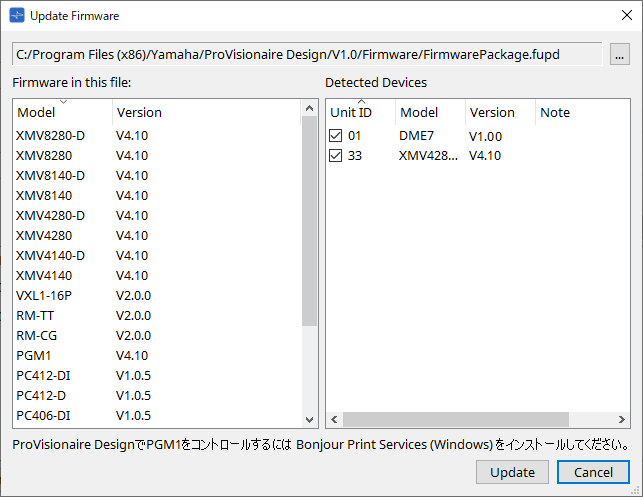Select the PC406-DI firmware row
Image resolution: width=643 pixels, height=497 pixels.
(157, 415)
